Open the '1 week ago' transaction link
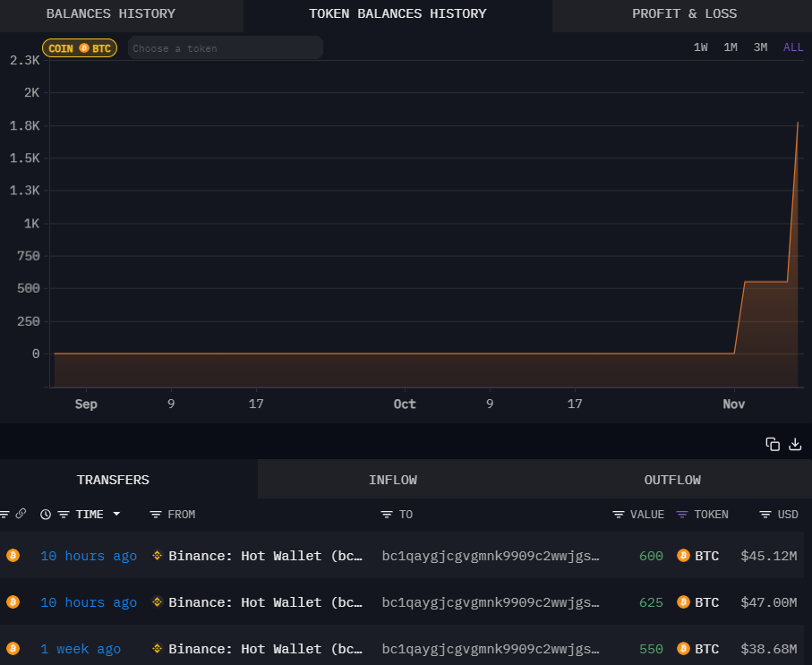This screenshot has width=812, height=665. coord(81,649)
